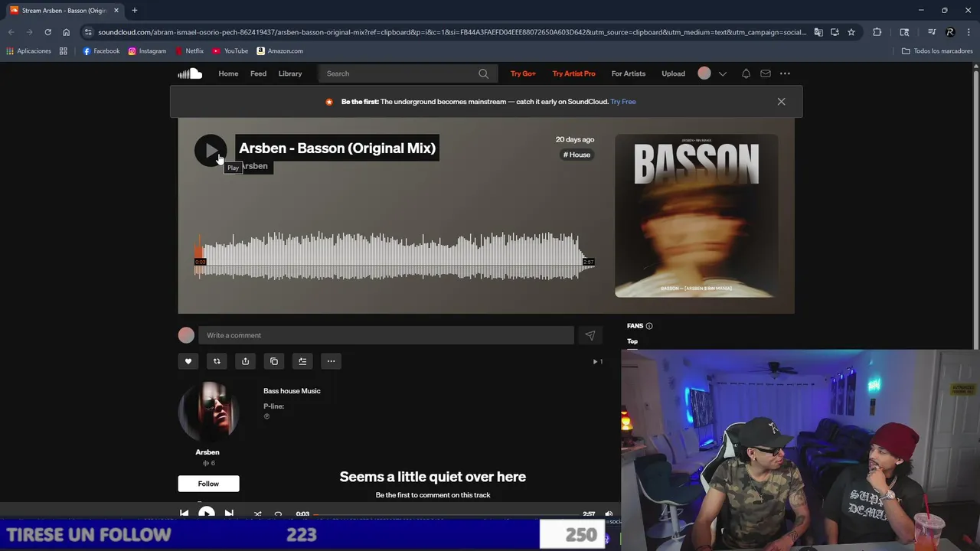Screen dimensions: 980x551
Task: Click the browser back arrow
Action: point(11,32)
